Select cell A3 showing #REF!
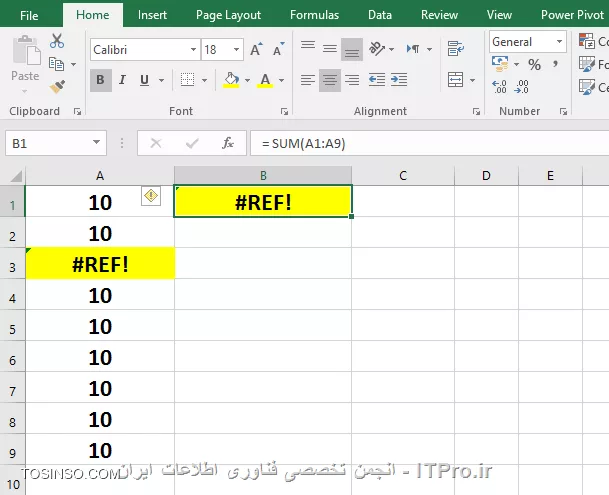The width and height of the screenshot is (609, 495). (100, 263)
